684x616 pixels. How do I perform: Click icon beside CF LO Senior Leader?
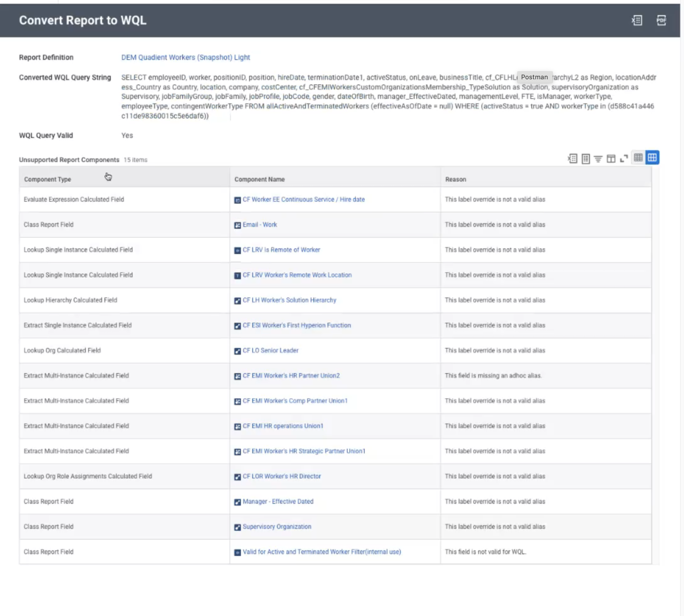tap(237, 351)
